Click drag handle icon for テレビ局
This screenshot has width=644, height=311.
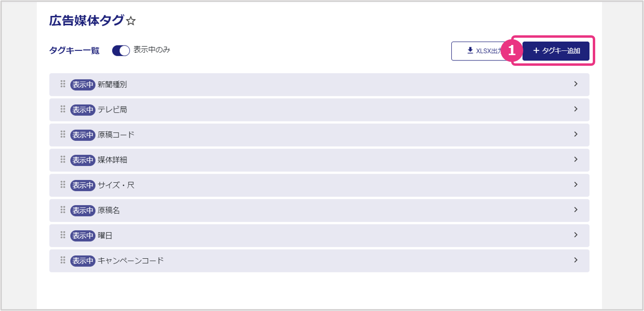click(63, 109)
